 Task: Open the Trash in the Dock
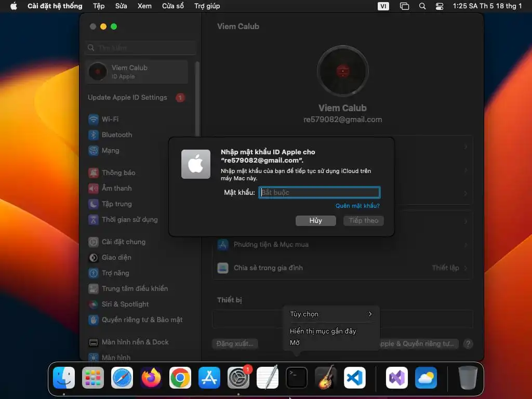tap(468, 378)
